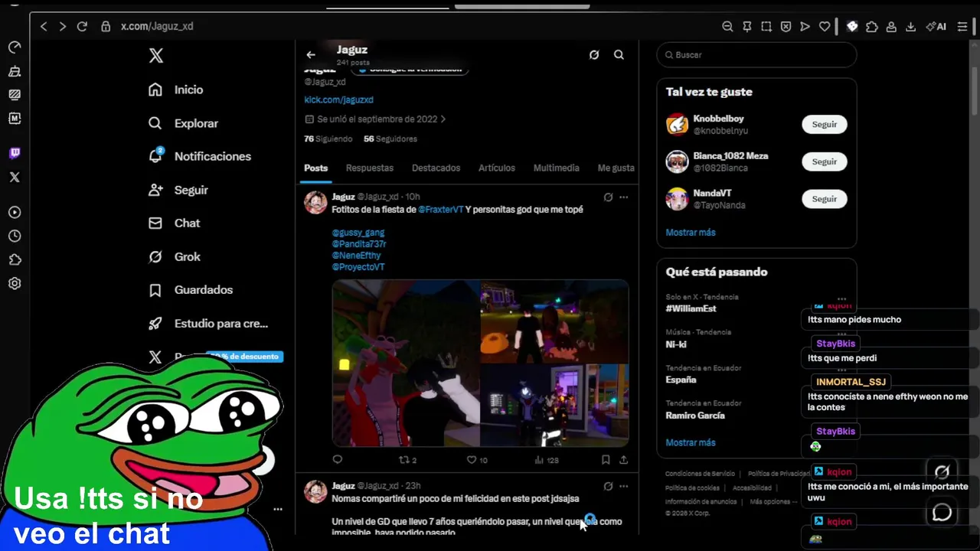Open Easy Setup menu at toolbar end
Viewport: 980px width, 551px height.
(x=963, y=26)
